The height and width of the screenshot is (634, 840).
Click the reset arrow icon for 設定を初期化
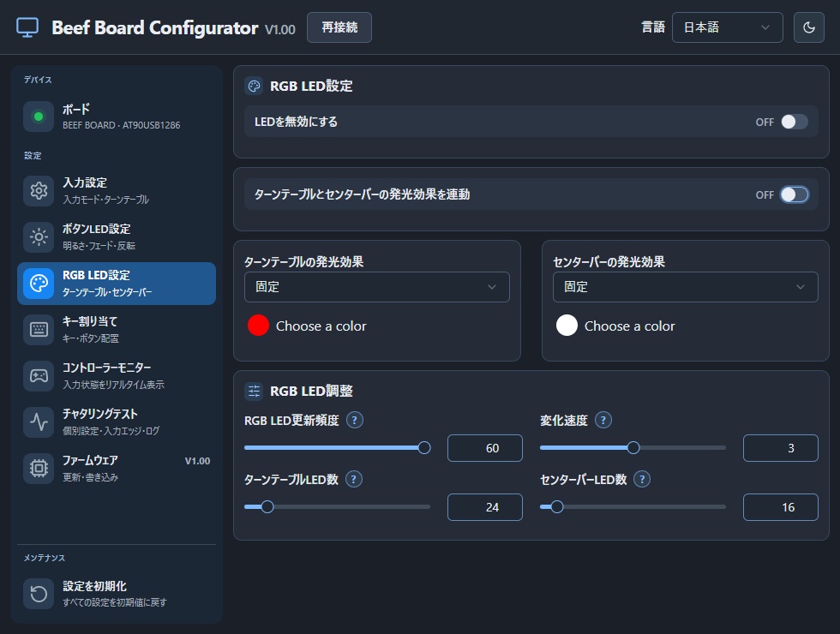pos(39,593)
